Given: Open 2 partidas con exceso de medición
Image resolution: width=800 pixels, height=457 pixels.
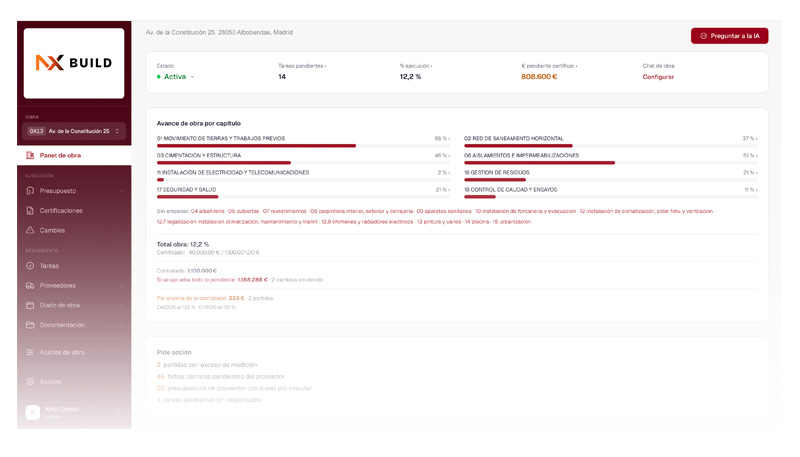Looking at the screenshot, I should [x=207, y=365].
